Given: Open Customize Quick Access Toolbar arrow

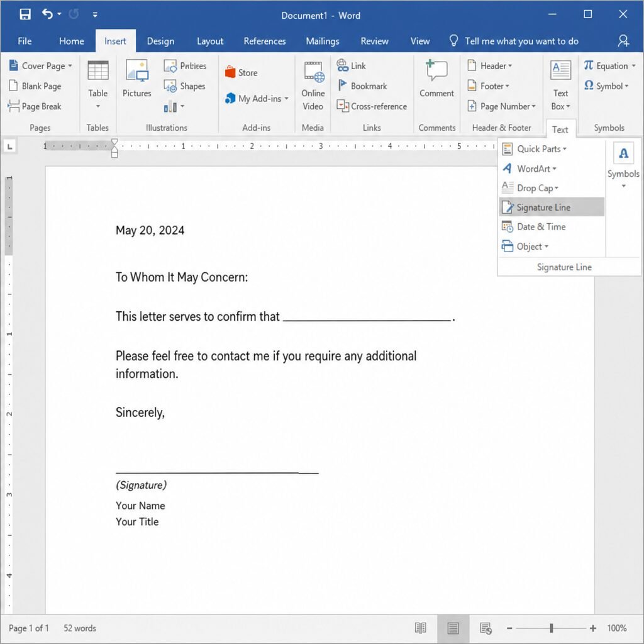Looking at the screenshot, I should click(95, 15).
